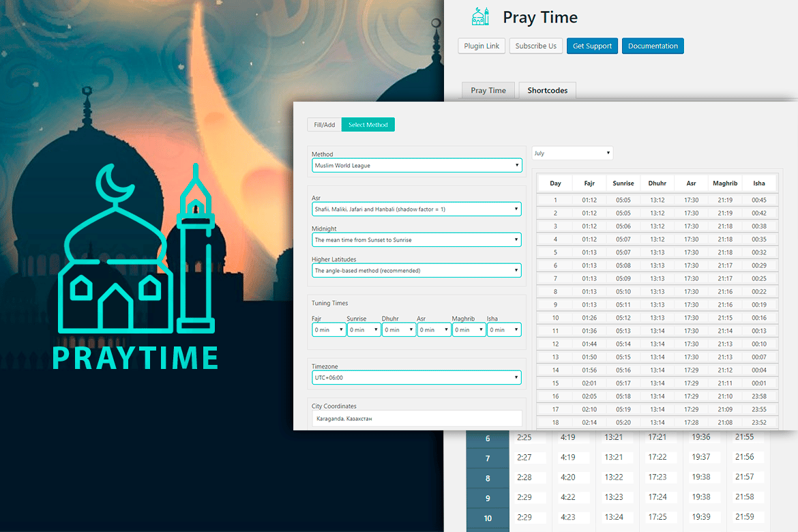Viewport: 798px width, 532px height.
Task: Click the Subscribe Us button
Action: coord(535,46)
